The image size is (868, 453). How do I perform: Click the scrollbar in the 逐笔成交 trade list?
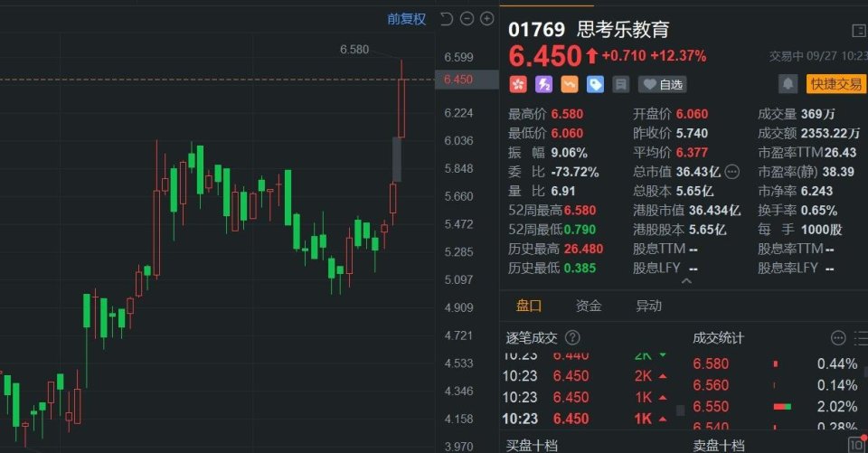coord(681,410)
